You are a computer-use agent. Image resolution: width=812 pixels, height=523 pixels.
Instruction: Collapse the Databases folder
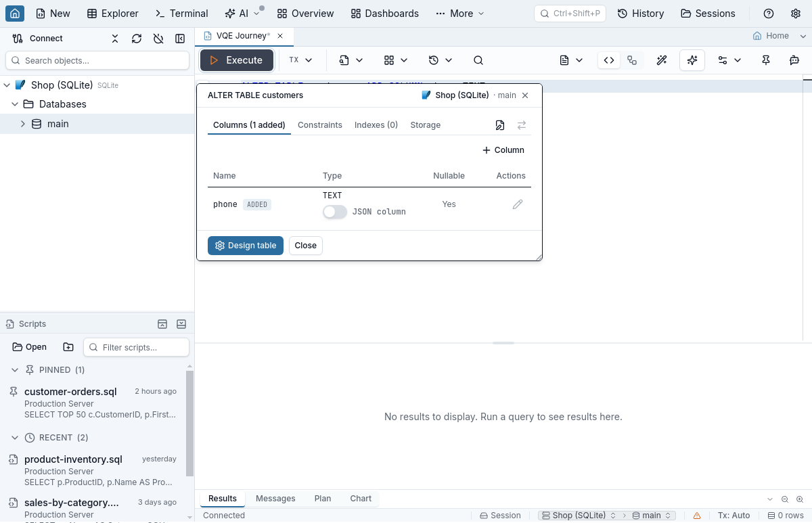click(x=15, y=104)
